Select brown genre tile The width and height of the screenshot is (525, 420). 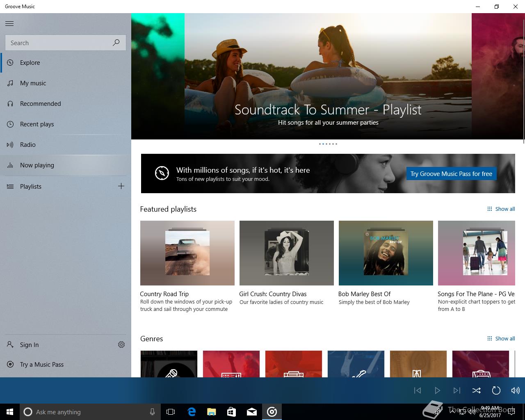click(418, 364)
